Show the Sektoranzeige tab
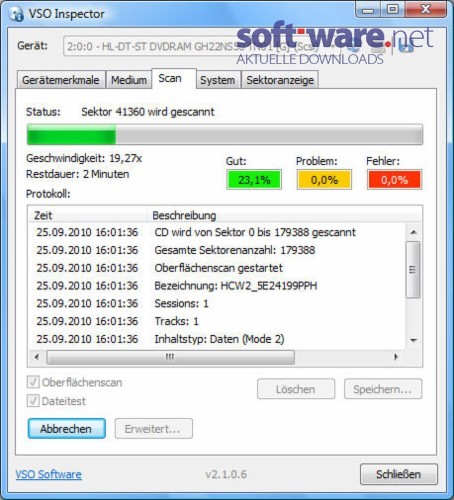 pyautogui.click(x=280, y=80)
